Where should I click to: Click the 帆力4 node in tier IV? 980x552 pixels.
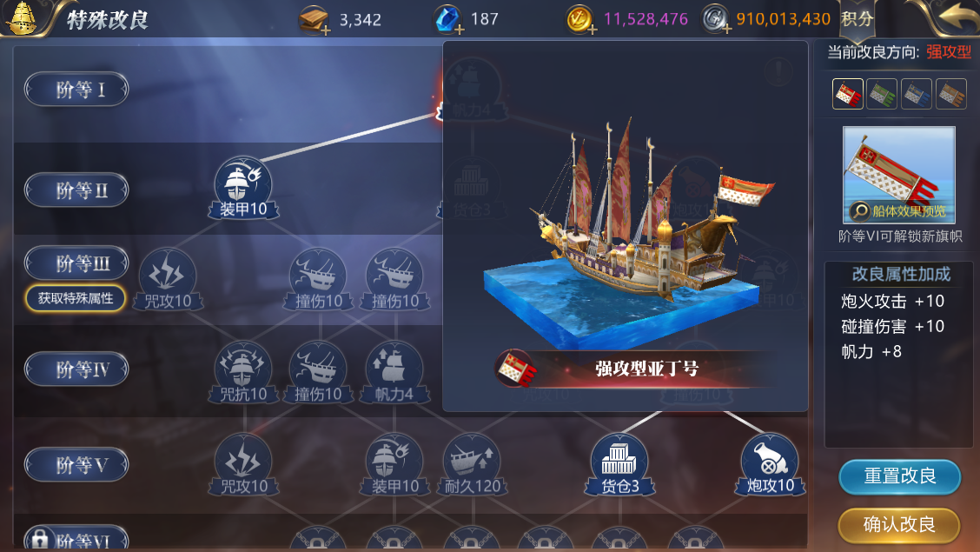click(394, 371)
